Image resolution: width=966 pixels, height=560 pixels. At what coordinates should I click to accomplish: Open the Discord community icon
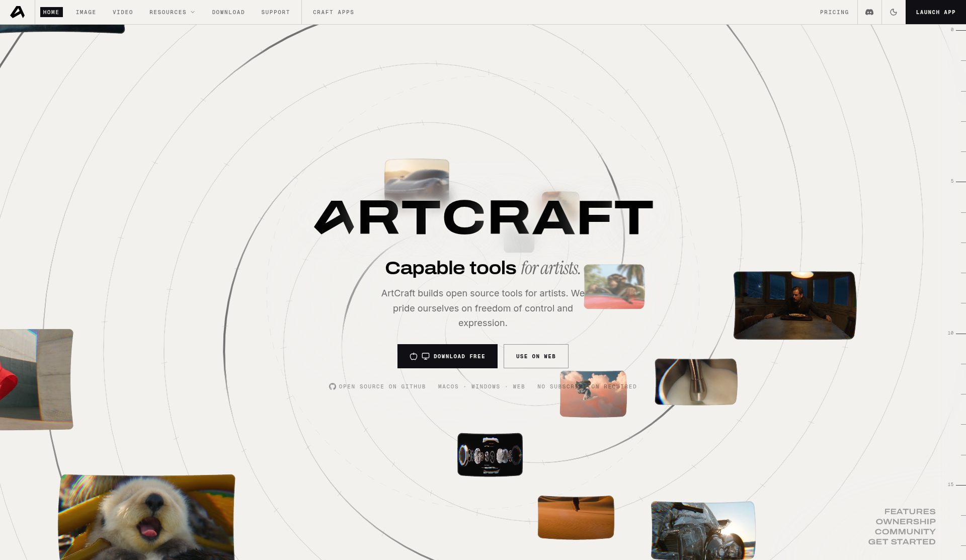pyautogui.click(x=869, y=12)
